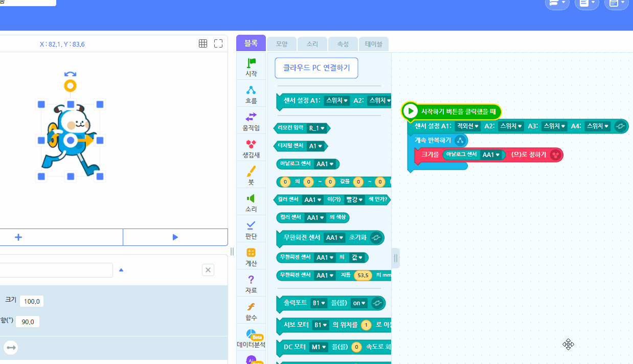Click the hardware icon on 무한회전 센서 초기화 block
The width and height of the screenshot is (633, 364).
pos(376,238)
